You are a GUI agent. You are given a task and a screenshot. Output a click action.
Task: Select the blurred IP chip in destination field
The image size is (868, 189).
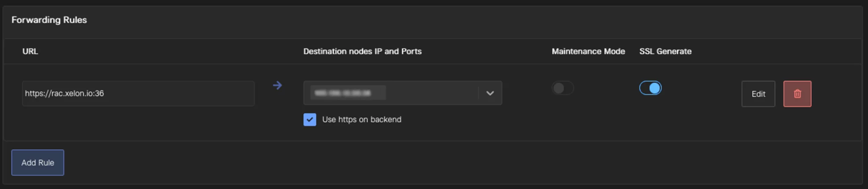348,93
